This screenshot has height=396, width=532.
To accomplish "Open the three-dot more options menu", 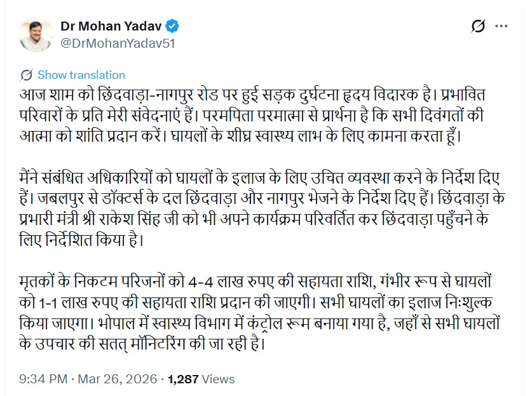I will pos(501,27).
